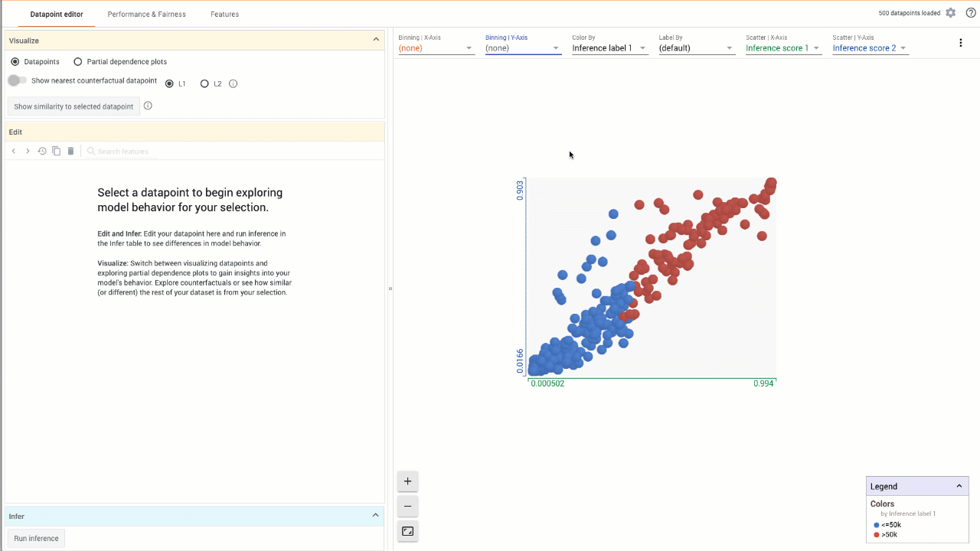Select the Partial dependence plots radio button

78,62
